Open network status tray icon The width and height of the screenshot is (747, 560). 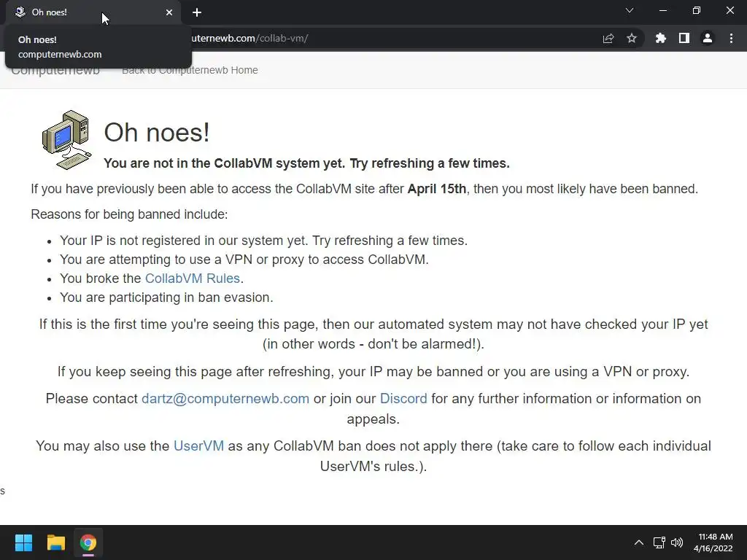(659, 542)
